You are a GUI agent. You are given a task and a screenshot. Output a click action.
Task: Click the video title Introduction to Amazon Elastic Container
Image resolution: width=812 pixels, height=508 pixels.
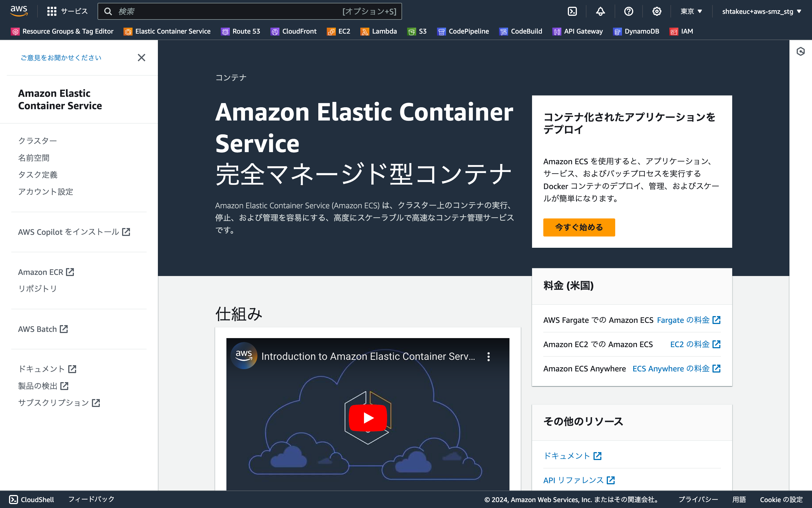pyautogui.click(x=368, y=356)
